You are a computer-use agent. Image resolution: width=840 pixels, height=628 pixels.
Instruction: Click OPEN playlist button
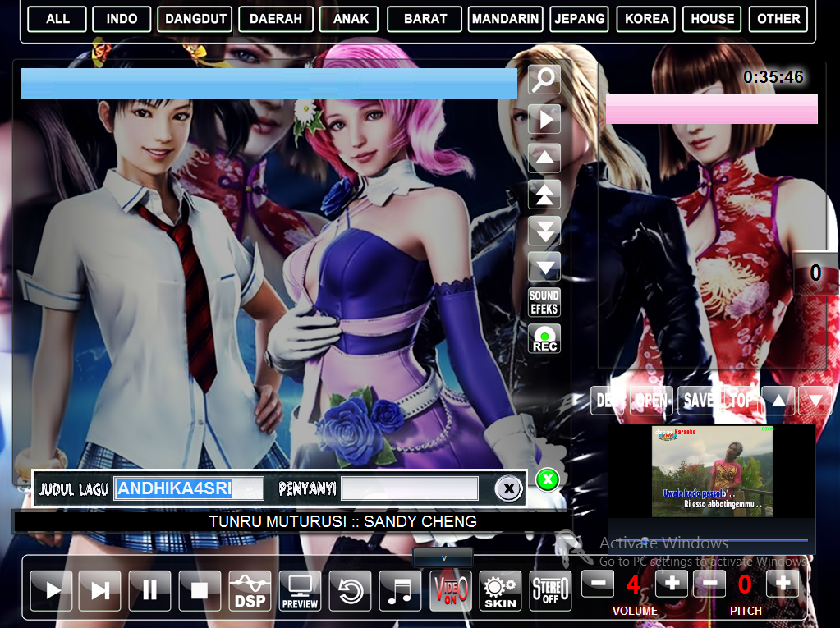point(651,400)
